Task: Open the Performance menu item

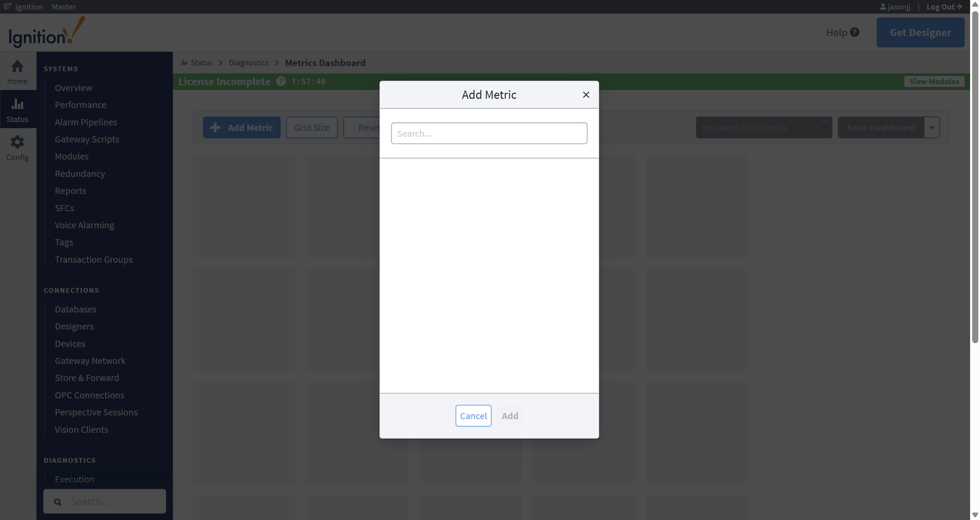Action: [80, 105]
